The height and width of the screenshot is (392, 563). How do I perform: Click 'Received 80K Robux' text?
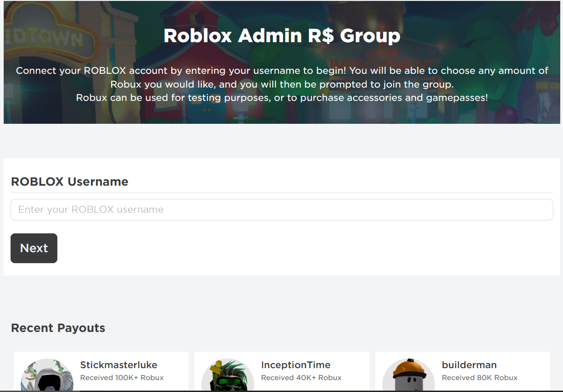pos(479,378)
